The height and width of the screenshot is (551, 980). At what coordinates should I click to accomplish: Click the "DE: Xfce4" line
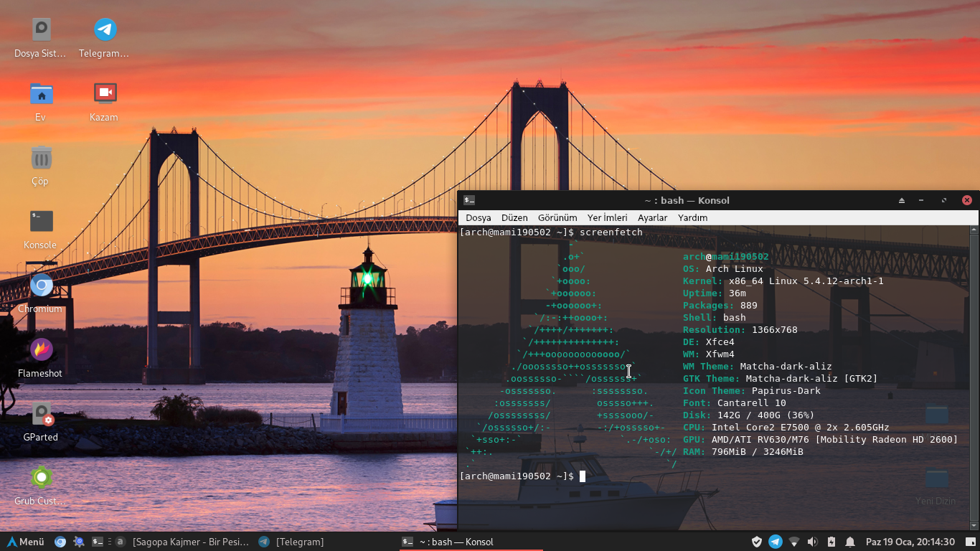point(709,342)
